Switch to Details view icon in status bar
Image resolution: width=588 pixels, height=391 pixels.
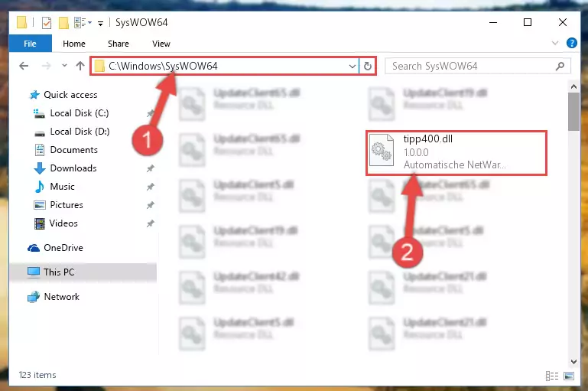click(551, 376)
